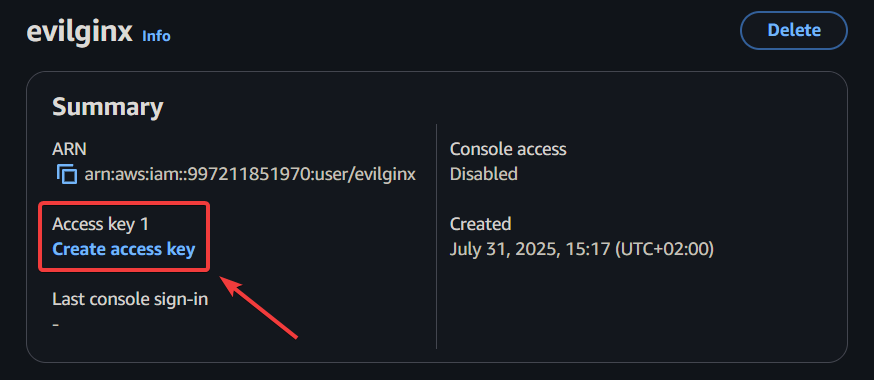
Task: Select the Create access key link
Action: pyautogui.click(x=124, y=249)
